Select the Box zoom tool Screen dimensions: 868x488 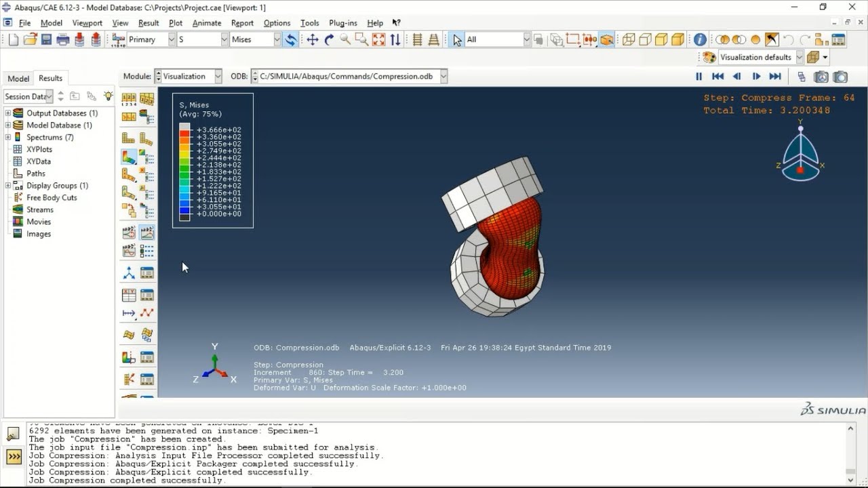tap(361, 39)
